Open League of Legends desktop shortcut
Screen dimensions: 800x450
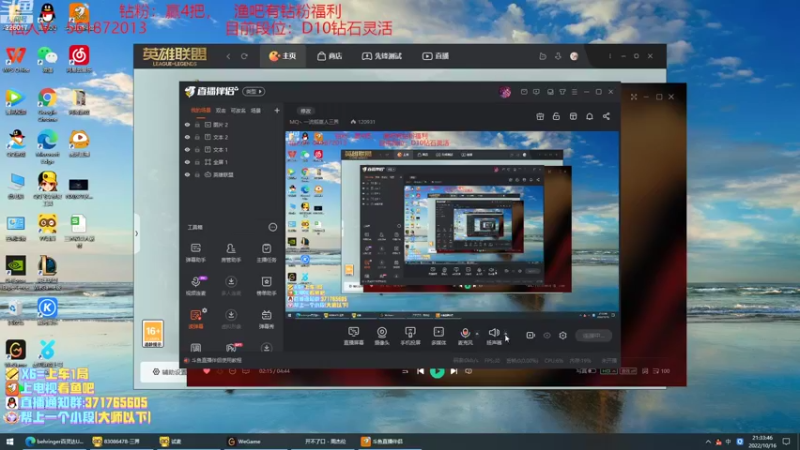47,271
